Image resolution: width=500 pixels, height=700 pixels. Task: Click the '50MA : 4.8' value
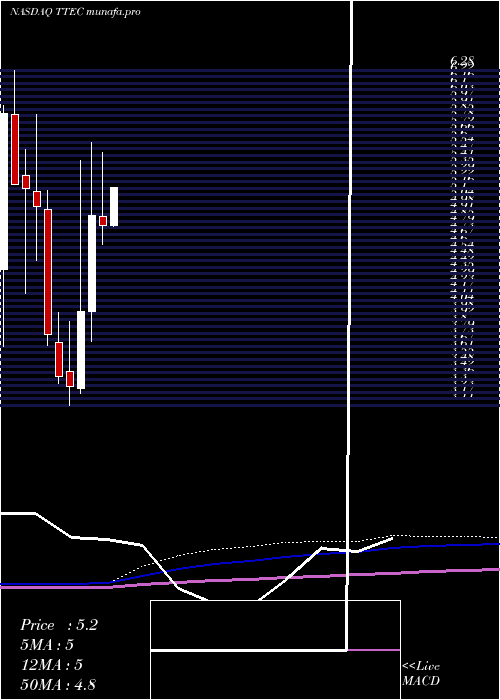[x=58, y=685]
